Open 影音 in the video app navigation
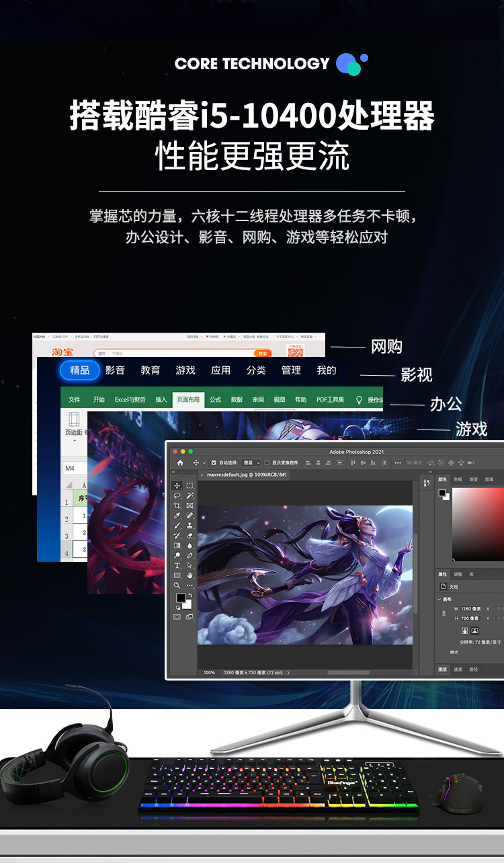 click(x=115, y=370)
